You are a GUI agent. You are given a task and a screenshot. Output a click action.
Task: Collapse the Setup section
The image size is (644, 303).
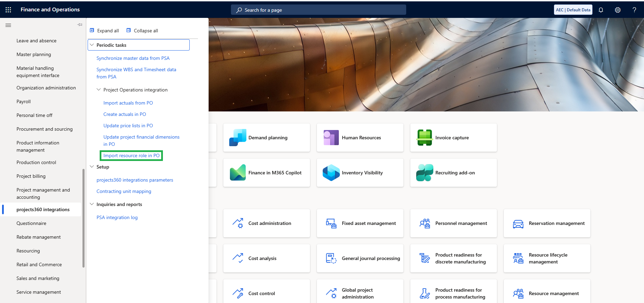[92, 167]
